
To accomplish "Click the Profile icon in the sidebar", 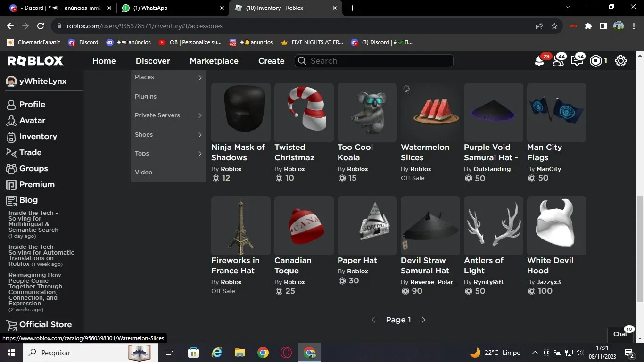I will [x=11, y=105].
